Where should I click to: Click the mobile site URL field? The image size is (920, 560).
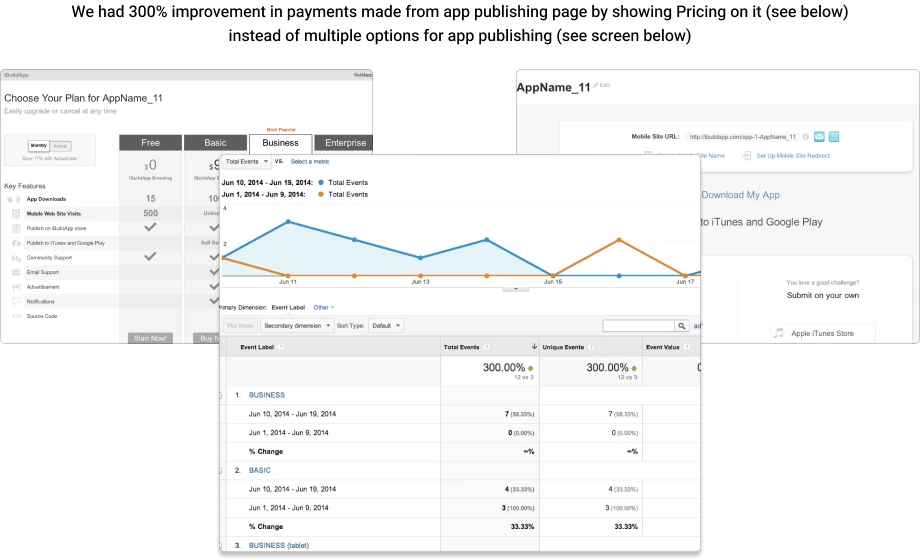[742, 137]
